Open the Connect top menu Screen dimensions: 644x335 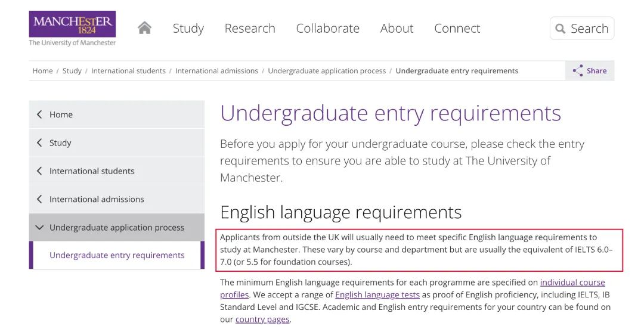point(457,29)
